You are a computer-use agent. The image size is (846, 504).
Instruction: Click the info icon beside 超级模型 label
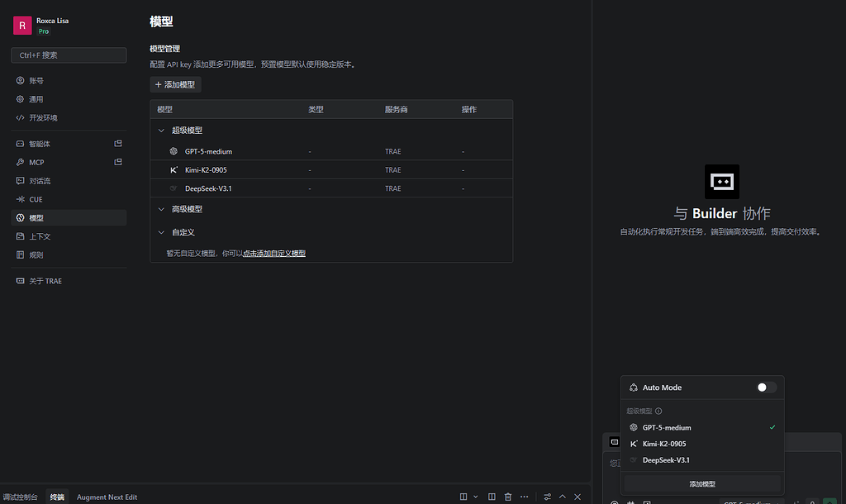point(658,411)
